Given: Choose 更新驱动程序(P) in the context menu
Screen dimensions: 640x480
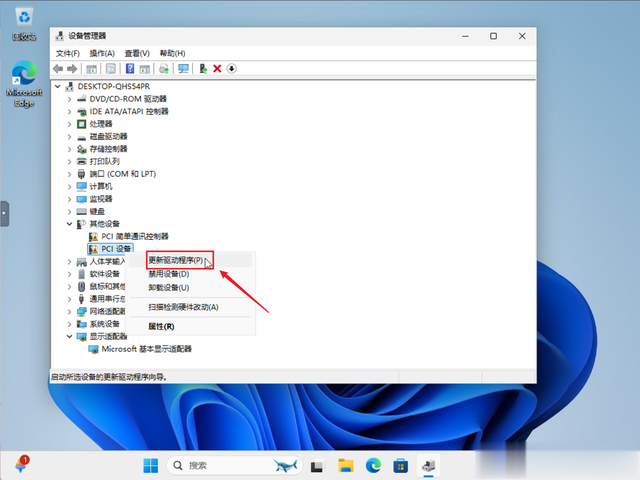Looking at the screenshot, I should [191, 260].
